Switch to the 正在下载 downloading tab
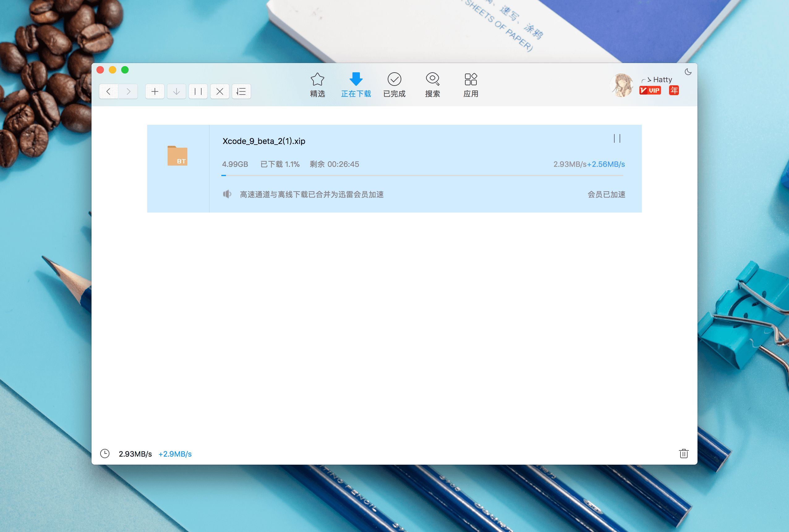This screenshot has width=789, height=532. pyautogui.click(x=356, y=85)
